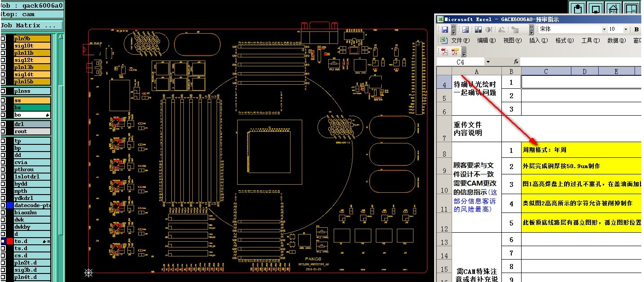Open the 文件(F) menu

pyautogui.click(x=461, y=40)
